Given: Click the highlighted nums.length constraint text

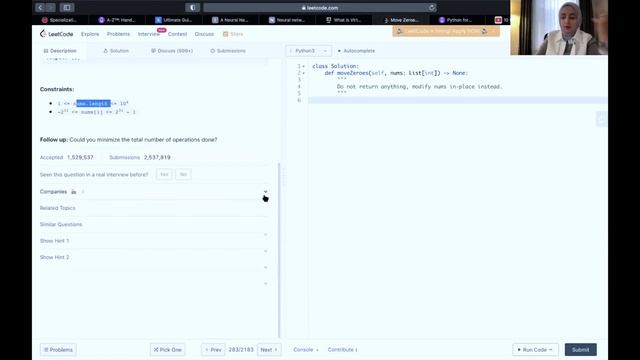Looking at the screenshot, I should pyautogui.click(x=93, y=103).
